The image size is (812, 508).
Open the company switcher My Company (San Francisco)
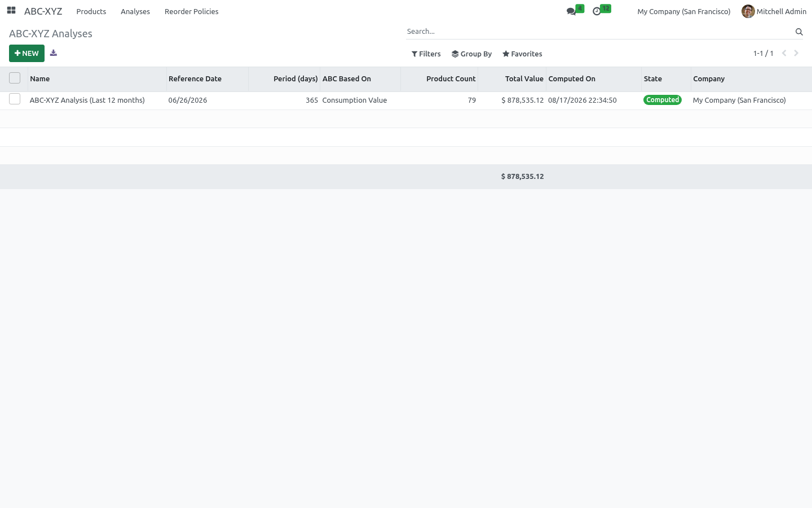[683, 11]
